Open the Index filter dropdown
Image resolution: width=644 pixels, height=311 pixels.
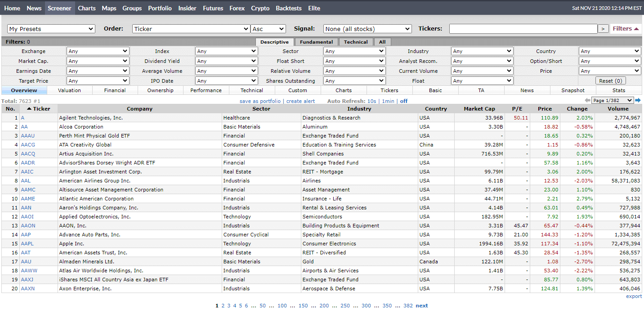tap(227, 51)
